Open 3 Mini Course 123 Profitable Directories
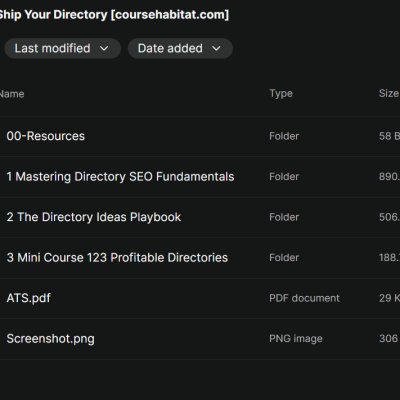The height and width of the screenshot is (400, 400). click(117, 258)
